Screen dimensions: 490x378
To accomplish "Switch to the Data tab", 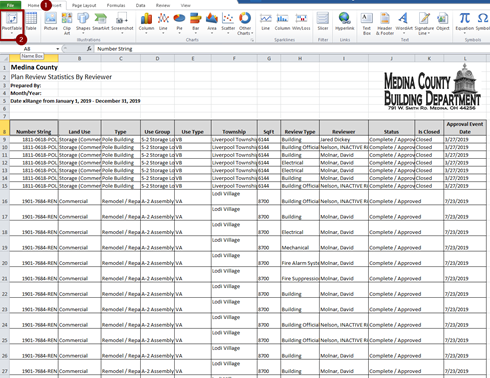I will [141, 5].
